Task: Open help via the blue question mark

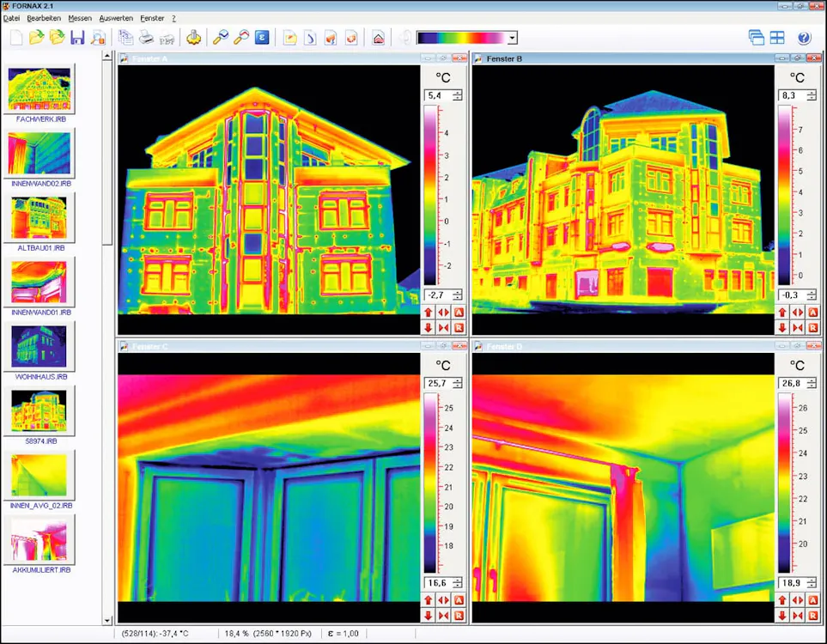Action: pyautogui.click(x=804, y=38)
